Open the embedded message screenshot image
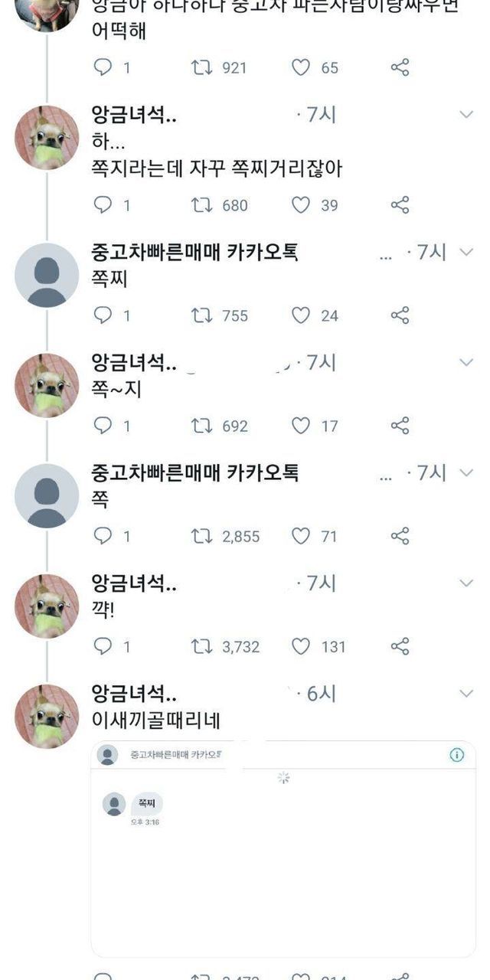Screen dimensions: 490x980 283,848
